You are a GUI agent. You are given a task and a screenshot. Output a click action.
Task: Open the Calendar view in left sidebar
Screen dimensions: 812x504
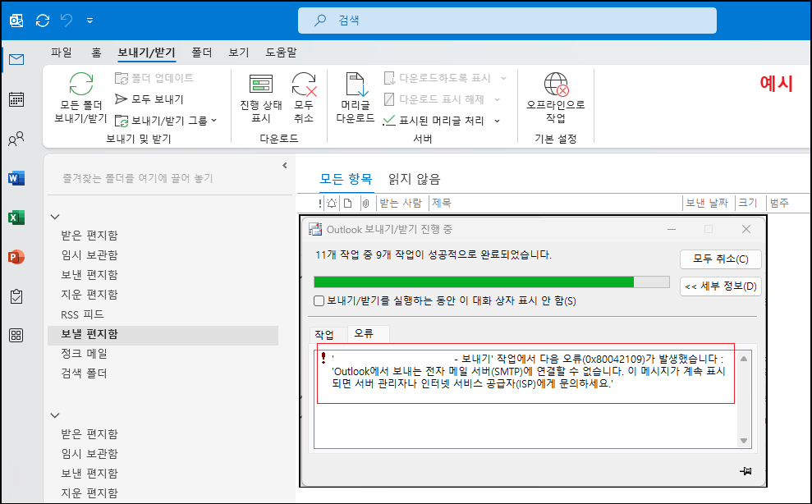16,99
